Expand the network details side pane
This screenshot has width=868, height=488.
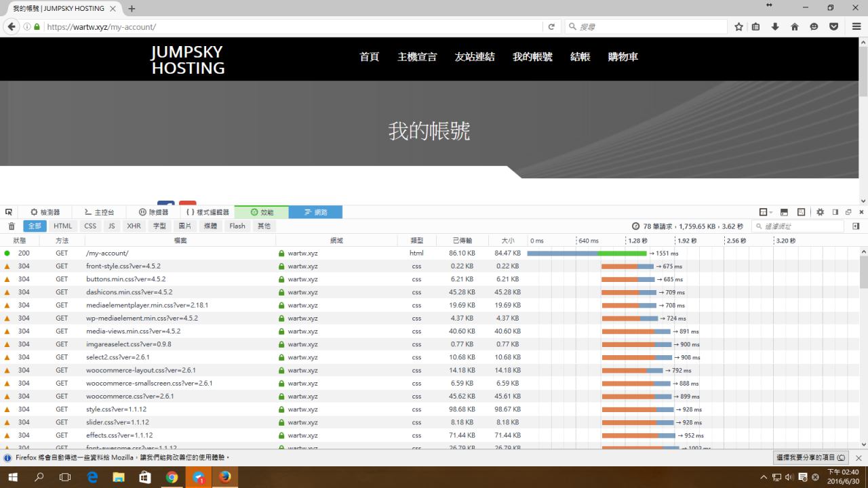point(856,226)
